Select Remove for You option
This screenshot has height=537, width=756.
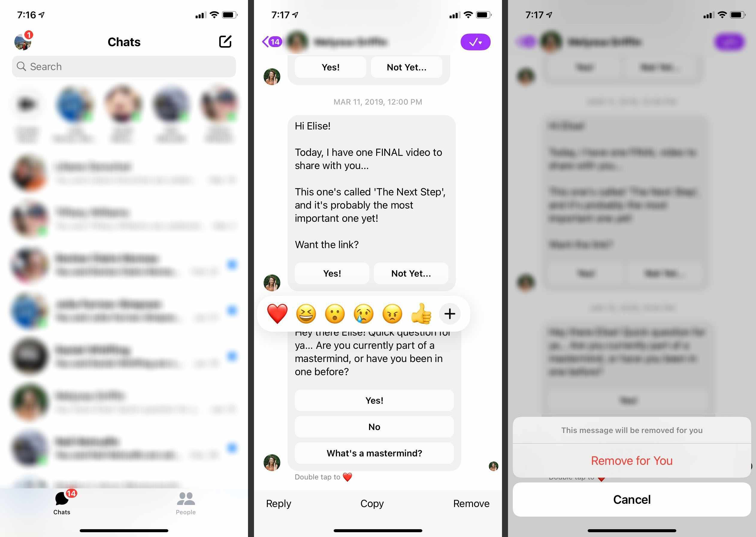(x=632, y=460)
